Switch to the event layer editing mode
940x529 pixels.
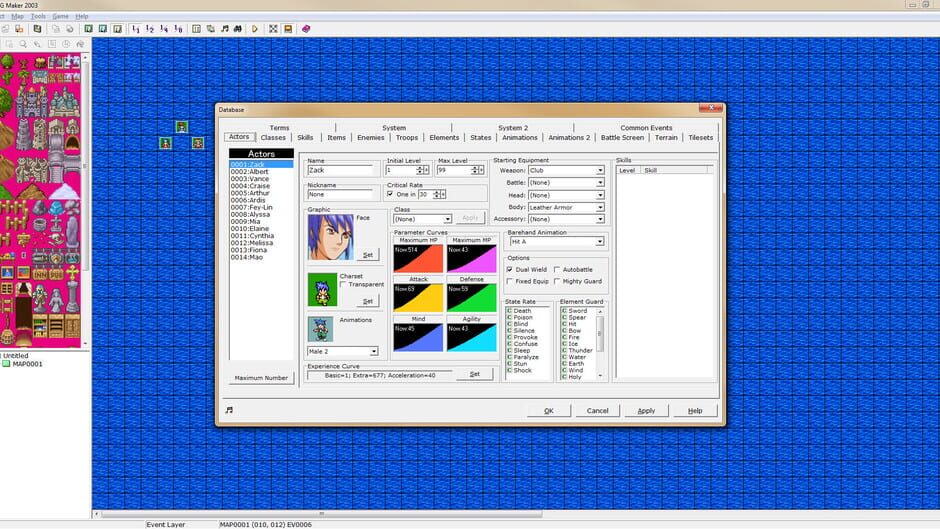point(118,29)
